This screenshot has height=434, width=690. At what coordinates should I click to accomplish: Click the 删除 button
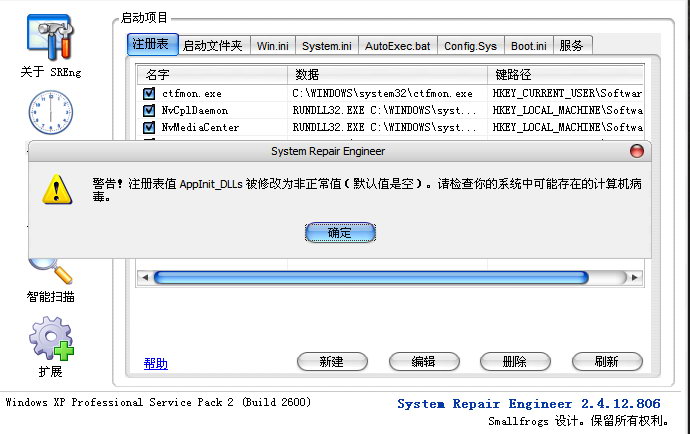pyautogui.click(x=515, y=362)
